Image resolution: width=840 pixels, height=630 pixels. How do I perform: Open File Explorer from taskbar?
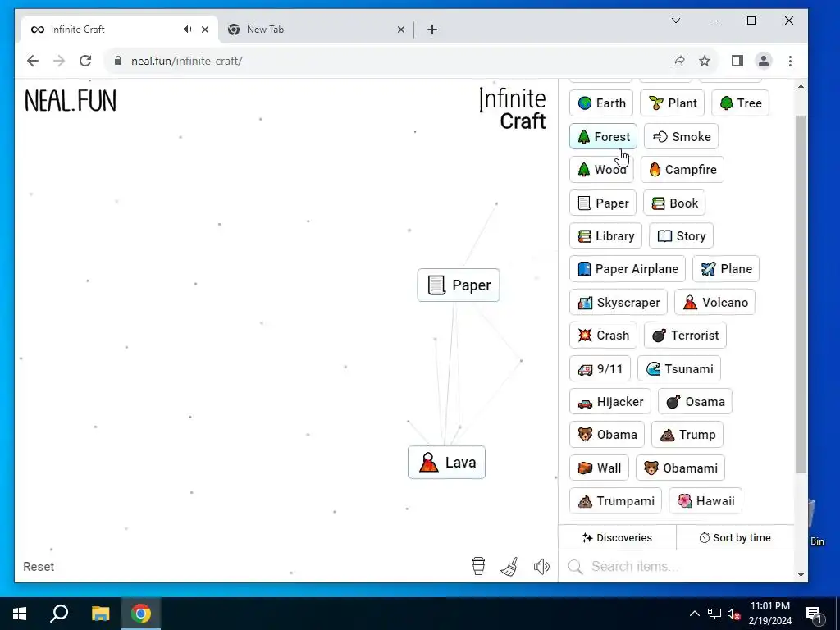click(100, 614)
